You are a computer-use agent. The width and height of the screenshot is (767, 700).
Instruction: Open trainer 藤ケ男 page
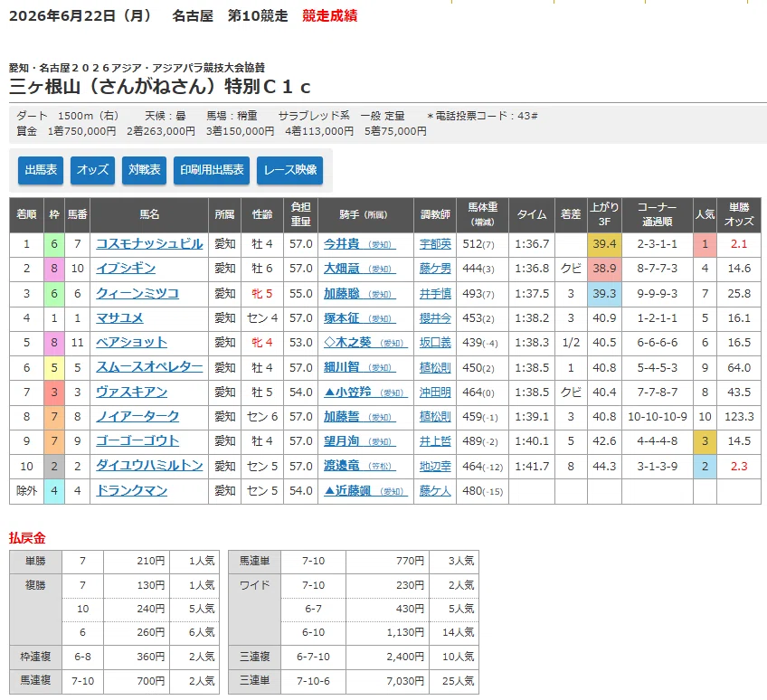pos(435,269)
